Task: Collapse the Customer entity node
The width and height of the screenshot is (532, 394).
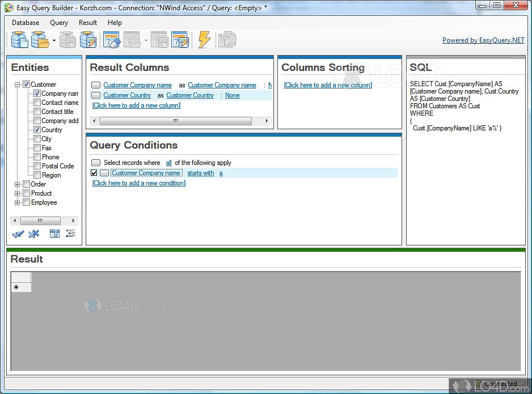Action: click(16, 84)
